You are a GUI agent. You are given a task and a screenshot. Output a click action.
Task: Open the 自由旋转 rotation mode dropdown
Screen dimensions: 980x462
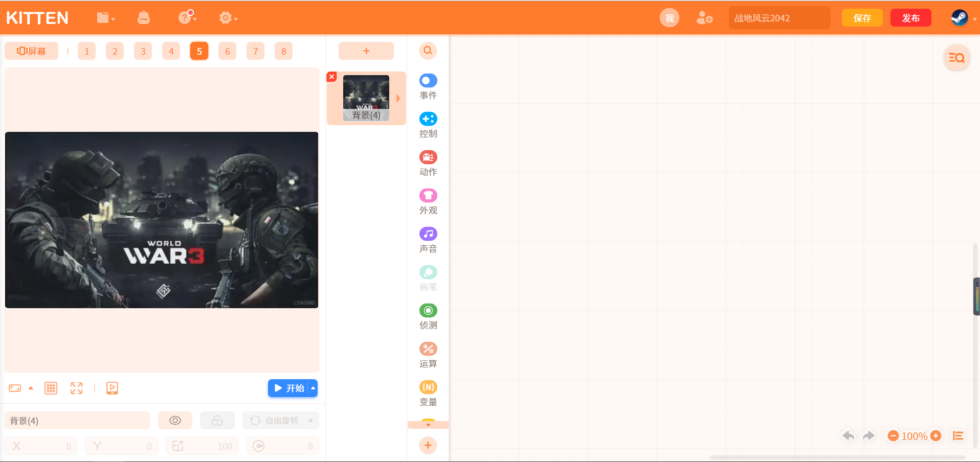point(280,420)
